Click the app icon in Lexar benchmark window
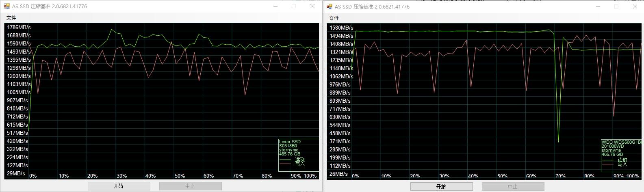Screen dimensions: 644x192 point(7,6)
